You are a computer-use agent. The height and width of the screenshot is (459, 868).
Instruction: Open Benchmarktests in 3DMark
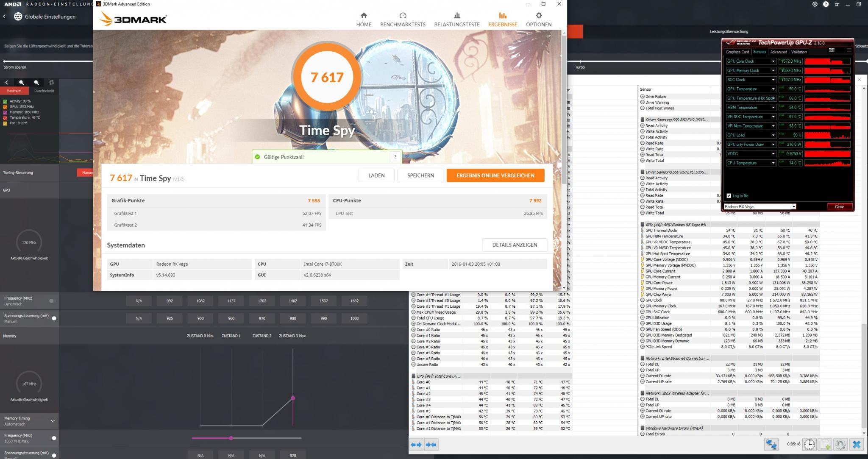(x=403, y=19)
